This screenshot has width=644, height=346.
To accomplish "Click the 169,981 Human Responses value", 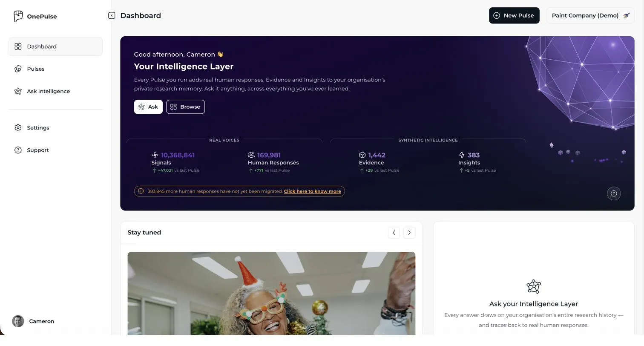I will pos(269,155).
